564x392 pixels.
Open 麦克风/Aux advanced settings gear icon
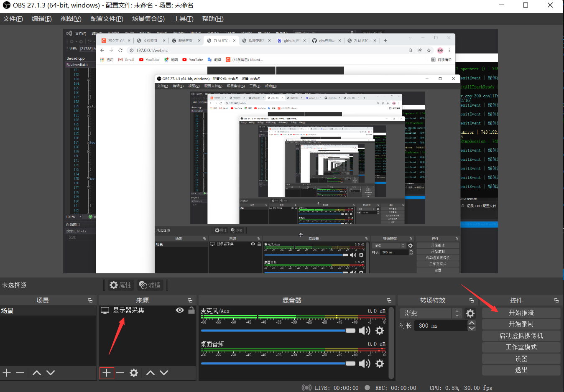[x=380, y=331]
